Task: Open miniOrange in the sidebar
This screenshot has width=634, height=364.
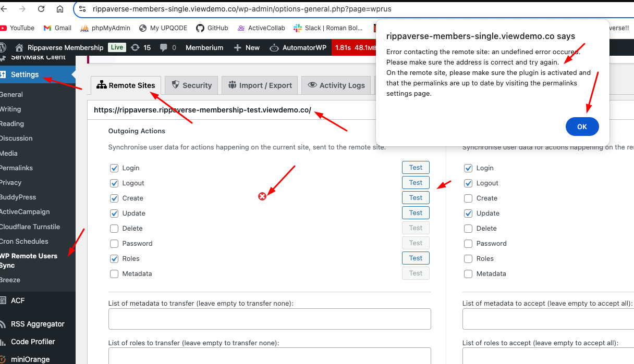Action: 30,359
